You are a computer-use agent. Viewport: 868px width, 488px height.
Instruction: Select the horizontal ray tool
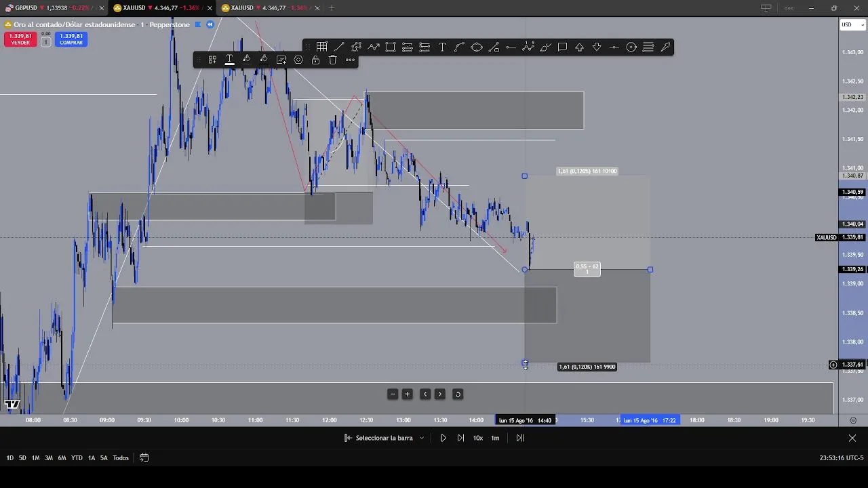(x=511, y=47)
